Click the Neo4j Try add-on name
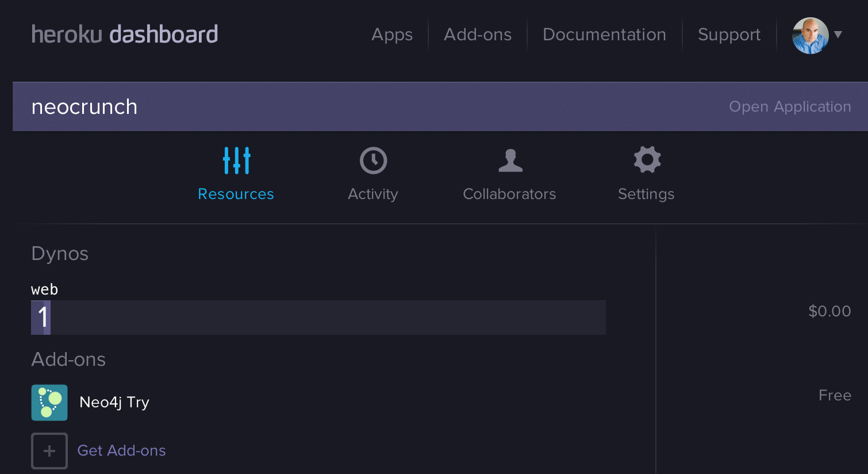Viewport: 868px width, 474px height. tap(114, 402)
